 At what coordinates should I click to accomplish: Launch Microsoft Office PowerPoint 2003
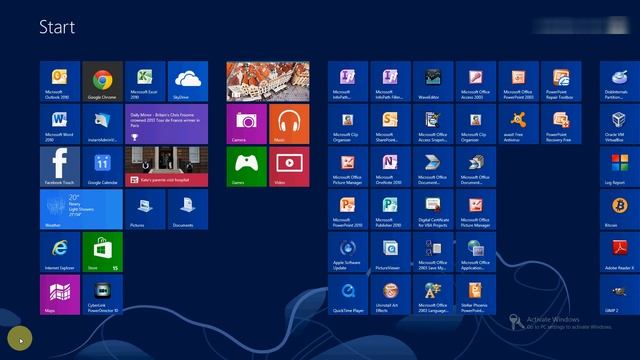coord(518,81)
